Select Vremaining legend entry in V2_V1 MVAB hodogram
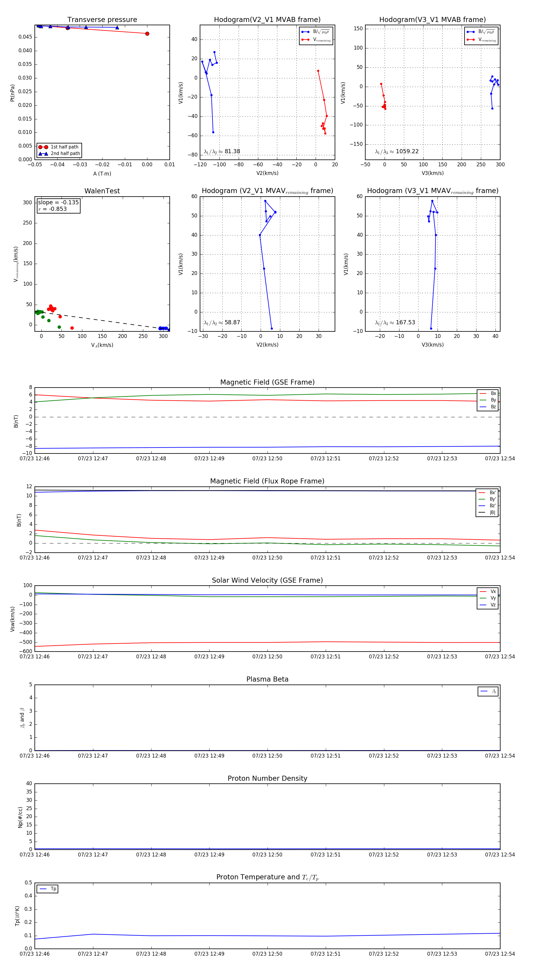This screenshot has width=535, height=980. tap(316, 39)
